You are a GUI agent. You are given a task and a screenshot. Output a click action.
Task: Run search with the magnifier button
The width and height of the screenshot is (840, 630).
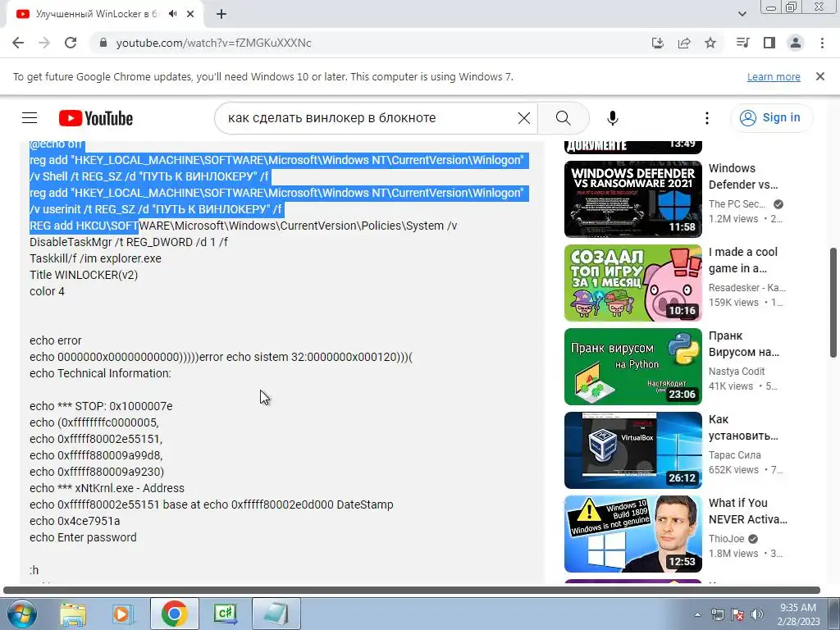pyautogui.click(x=563, y=118)
